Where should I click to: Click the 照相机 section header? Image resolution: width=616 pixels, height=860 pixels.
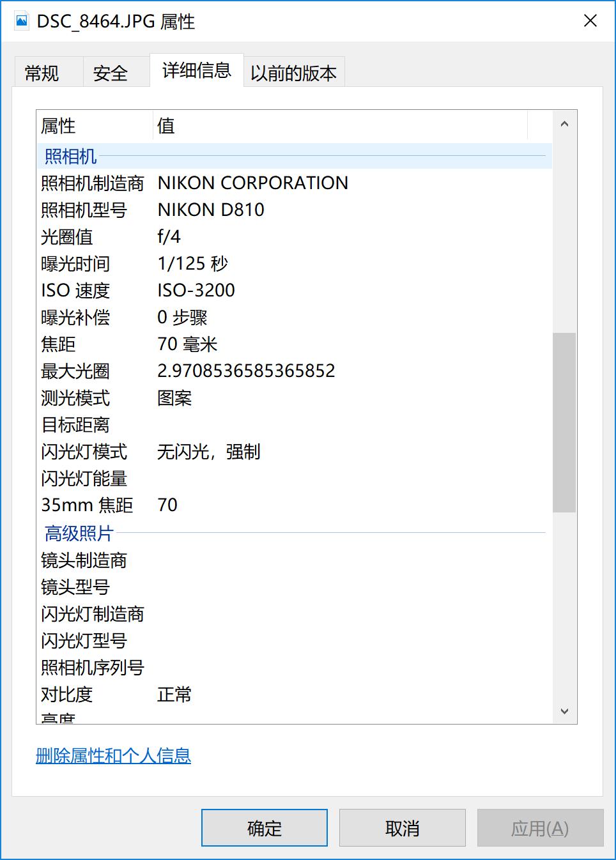(70, 155)
